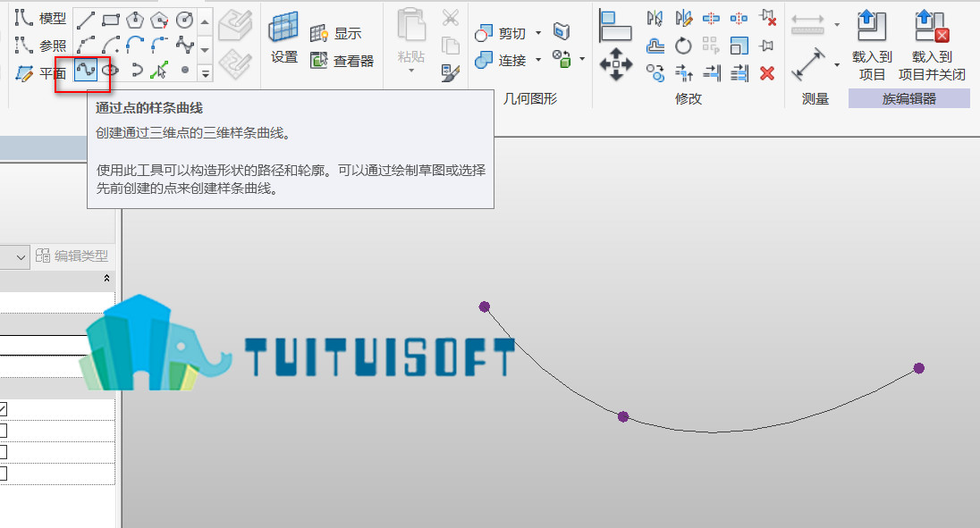Click the red X Delete tool

767,73
